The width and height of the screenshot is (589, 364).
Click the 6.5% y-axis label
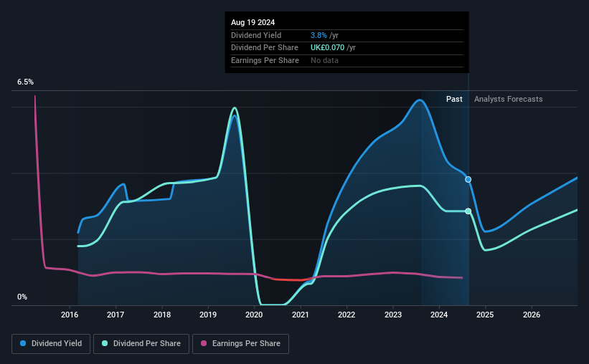[x=25, y=82]
